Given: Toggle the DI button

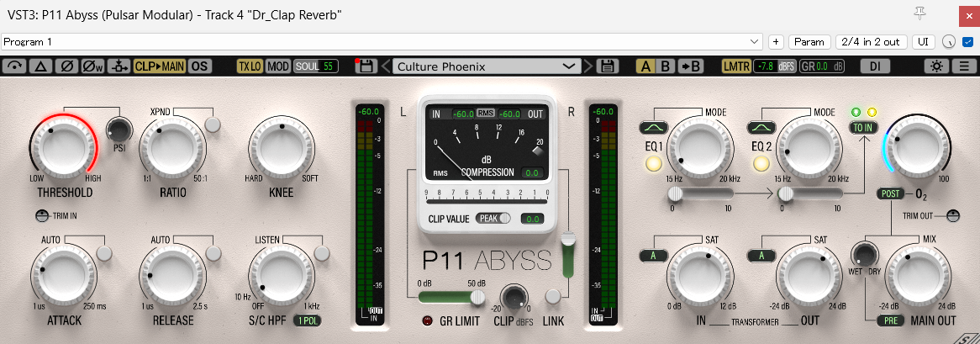Looking at the screenshot, I should [875, 66].
